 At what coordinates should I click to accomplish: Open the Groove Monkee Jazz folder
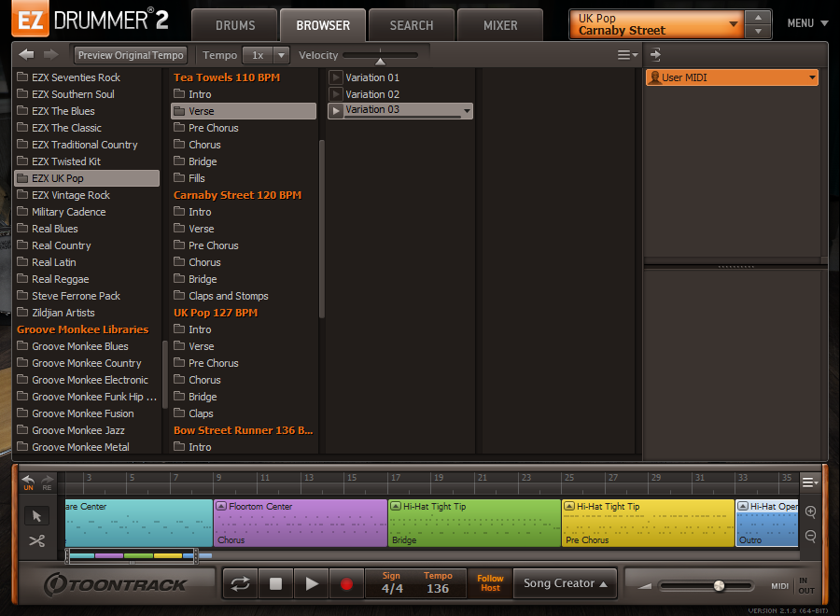[87, 430]
